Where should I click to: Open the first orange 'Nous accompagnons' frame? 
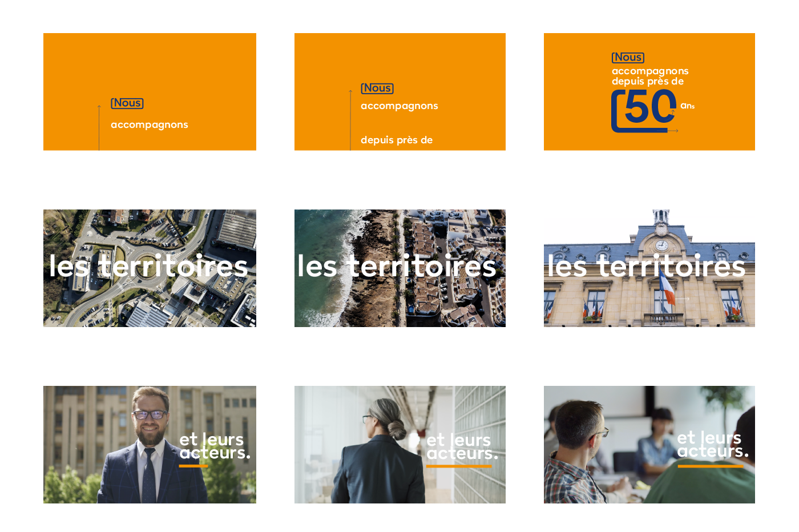click(x=150, y=92)
